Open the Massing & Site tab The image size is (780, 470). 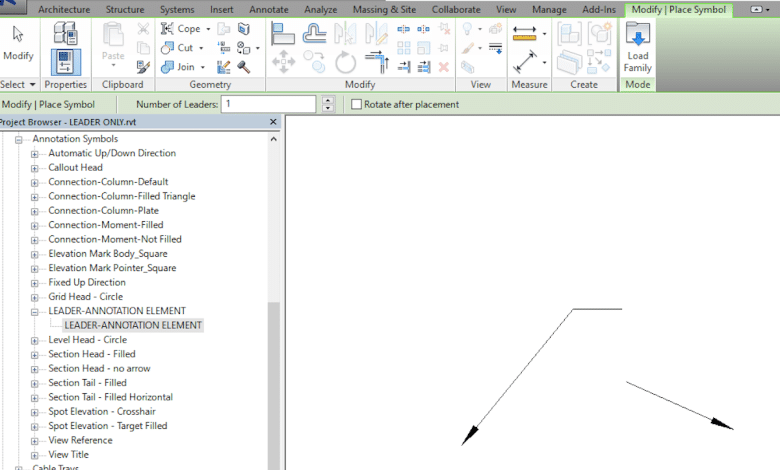point(384,9)
